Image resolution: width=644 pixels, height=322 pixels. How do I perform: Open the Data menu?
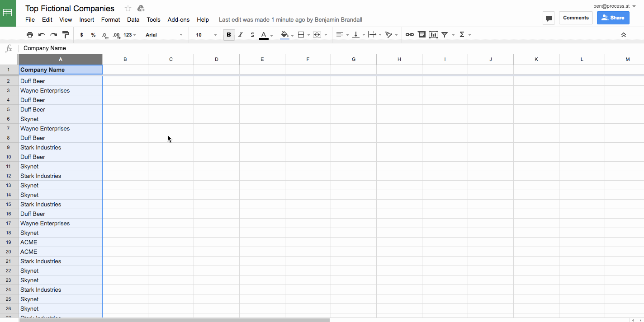(133, 20)
